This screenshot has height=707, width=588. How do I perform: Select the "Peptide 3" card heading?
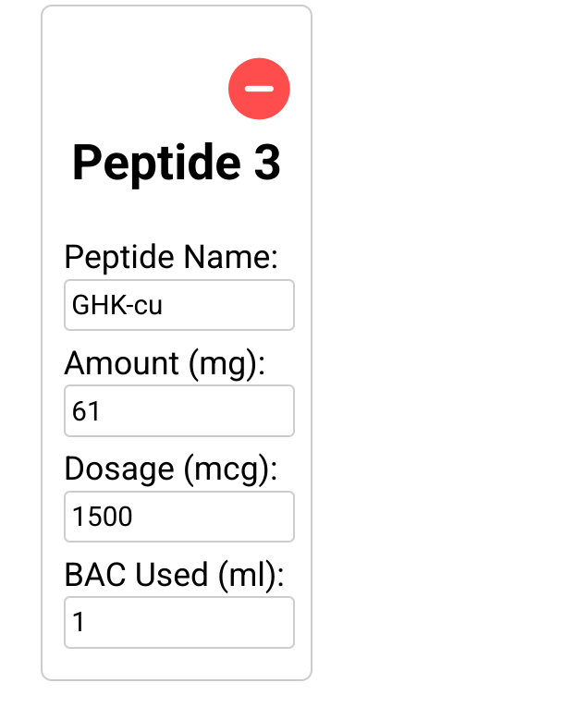pyautogui.click(x=177, y=163)
